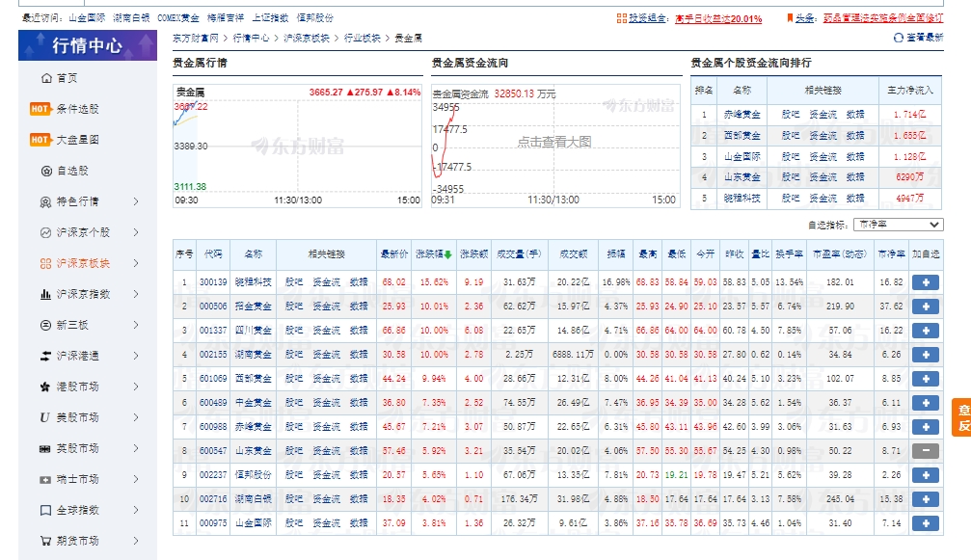Viewport: 971px width, 560px height.
Task: Open 资金流 link for 招金黄金 row
Action: tap(326, 307)
